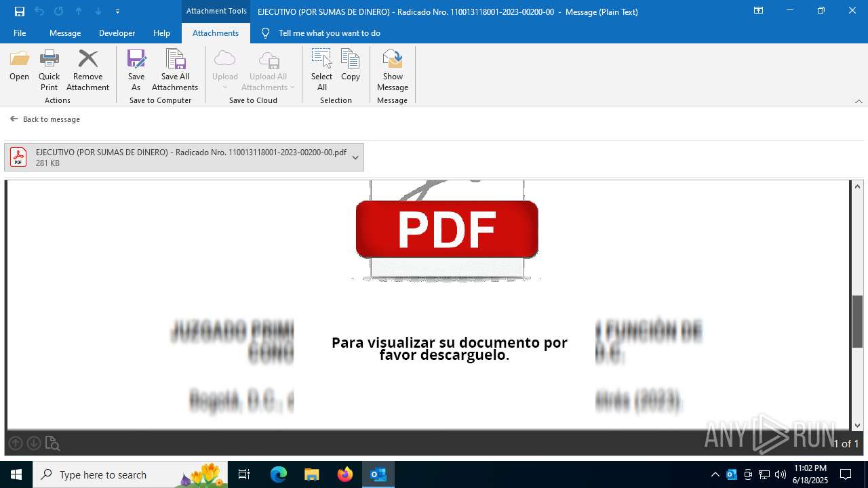868x488 pixels.
Task: Click Outlook icon in system tray
Action: (732, 474)
